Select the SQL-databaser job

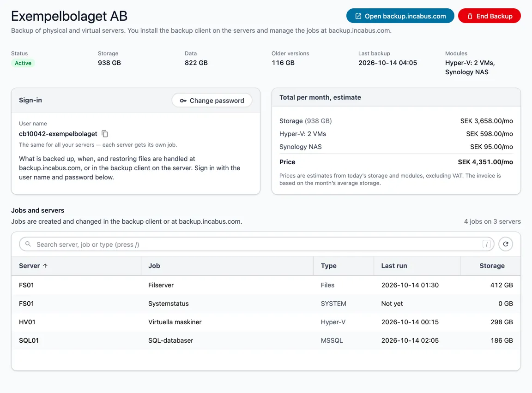[x=266, y=340]
